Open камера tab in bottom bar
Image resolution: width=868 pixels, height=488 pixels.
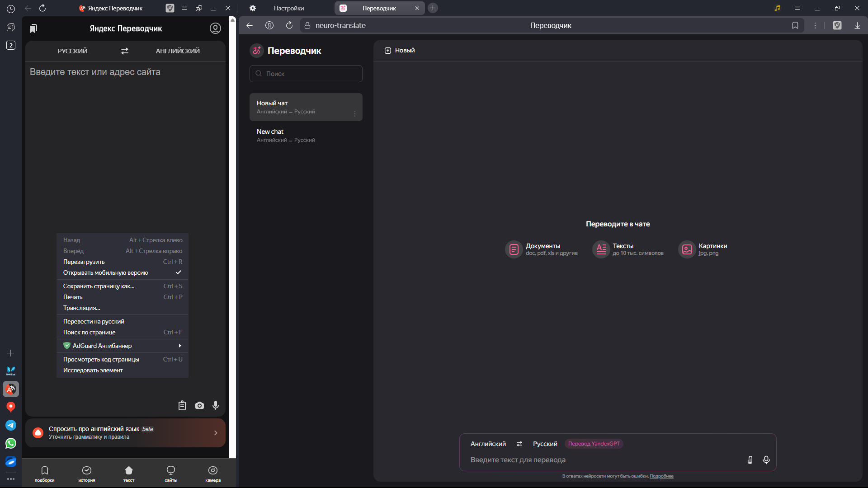click(213, 474)
